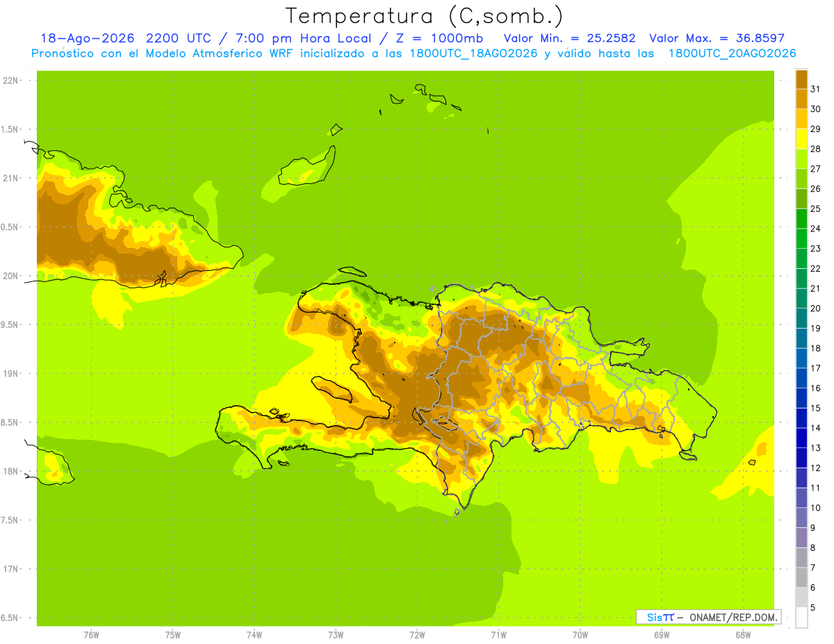Click the '73W' longitude label
The image size is (834, 644).
point(336,635)
